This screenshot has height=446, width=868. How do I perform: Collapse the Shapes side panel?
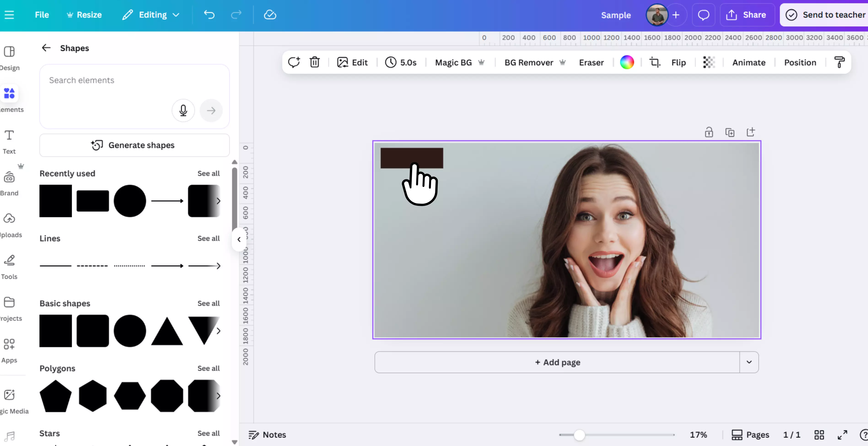[239, 239]
